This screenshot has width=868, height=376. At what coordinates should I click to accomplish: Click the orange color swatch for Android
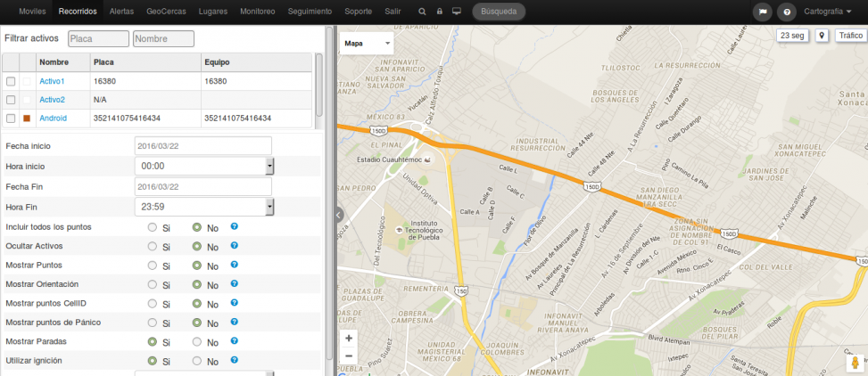pyautogui.click(x=27, y=119)
